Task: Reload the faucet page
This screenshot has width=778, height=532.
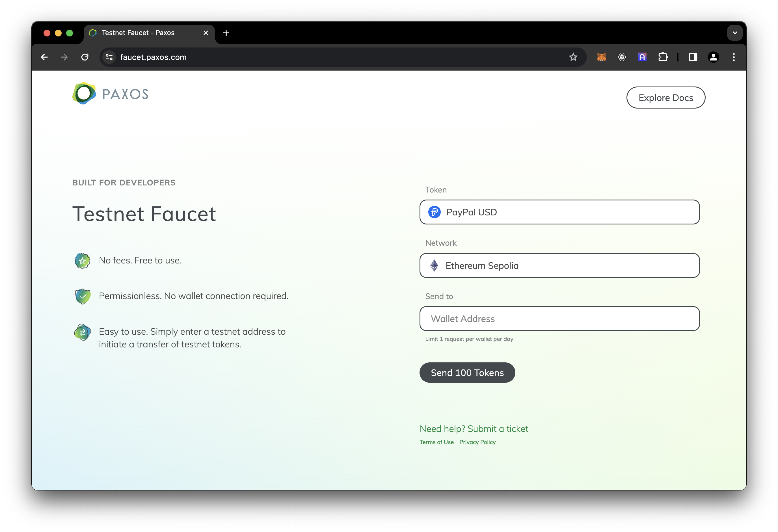Action: (x=85, y=57)
